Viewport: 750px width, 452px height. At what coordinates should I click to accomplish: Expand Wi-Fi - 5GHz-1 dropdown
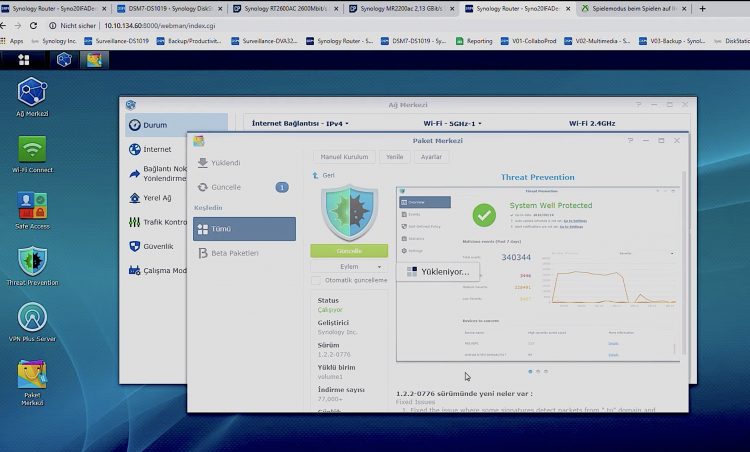(452, 123)
